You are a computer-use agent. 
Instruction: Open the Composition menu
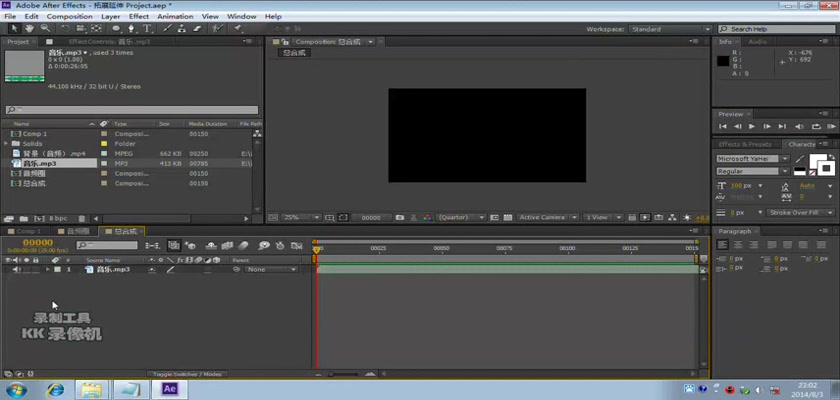[70, 17]
